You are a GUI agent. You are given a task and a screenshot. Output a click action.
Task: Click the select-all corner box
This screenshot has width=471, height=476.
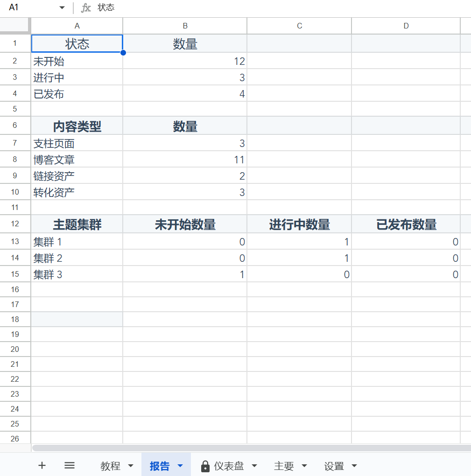(x=15, y=26)
